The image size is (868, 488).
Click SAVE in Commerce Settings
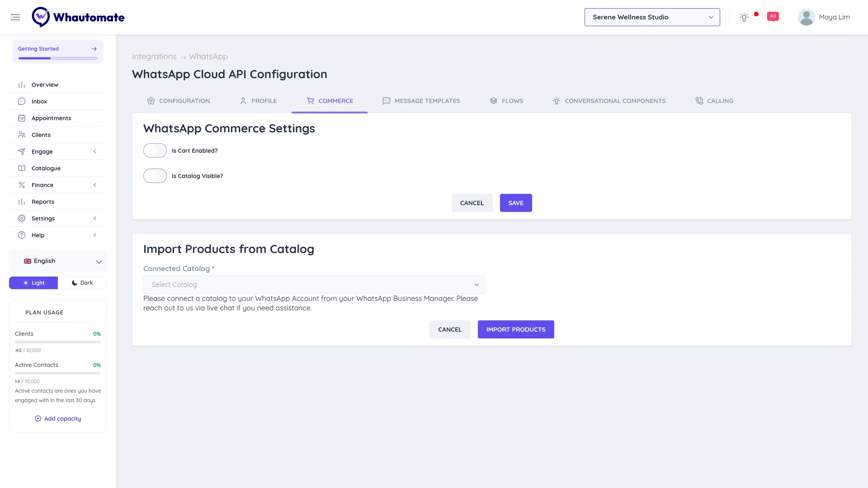click(516, 203)
